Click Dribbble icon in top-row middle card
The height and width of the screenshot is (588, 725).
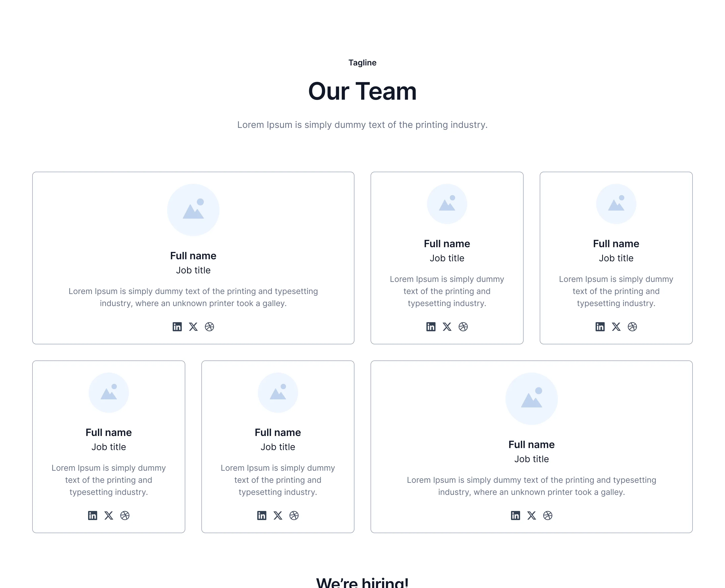pos(463,326)
